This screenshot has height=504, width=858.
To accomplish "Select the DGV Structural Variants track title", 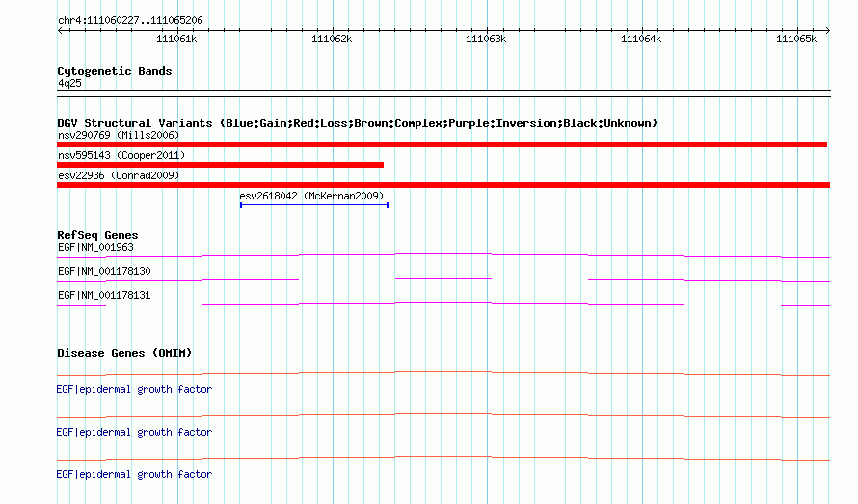I will 357,123.
